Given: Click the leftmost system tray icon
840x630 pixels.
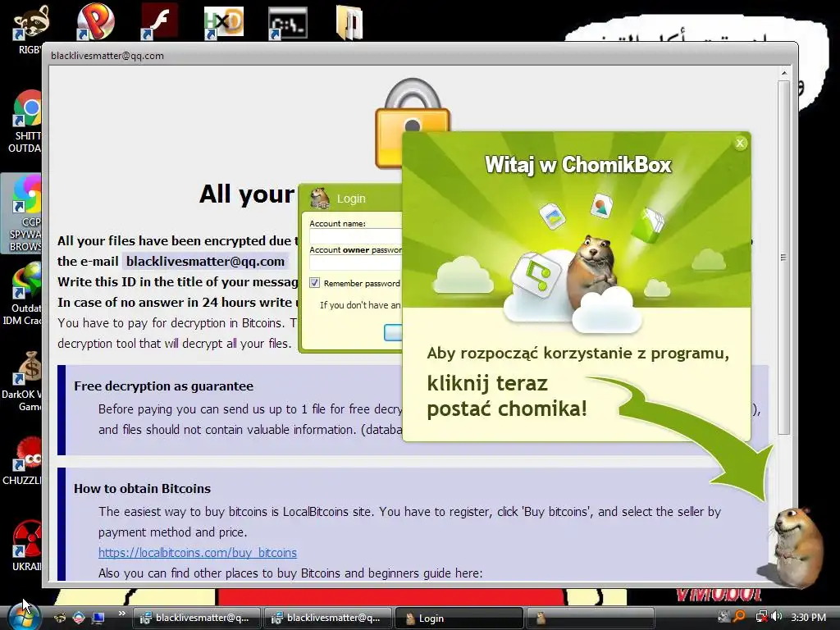Looking at the screenshot, I should (x=724, y=617).
